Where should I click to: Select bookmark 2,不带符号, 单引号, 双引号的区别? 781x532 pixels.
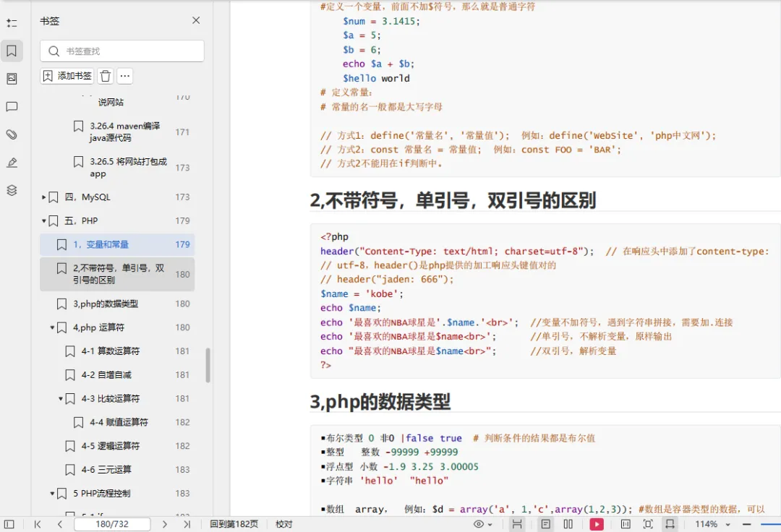click(117, 274)
